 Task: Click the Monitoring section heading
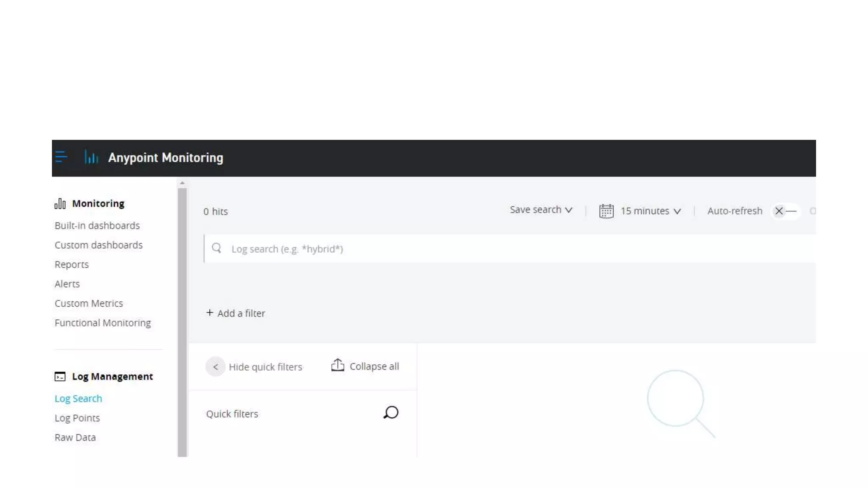[x=98, y=203]
